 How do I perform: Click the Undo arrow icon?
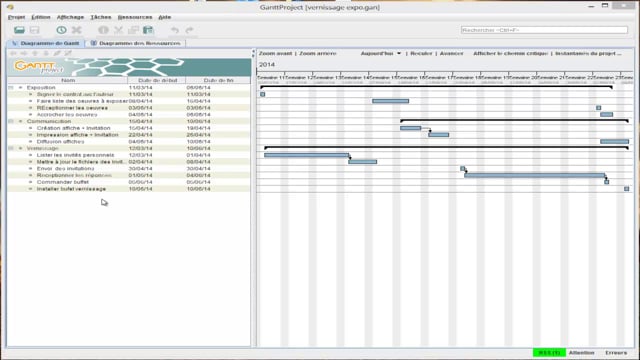click(x=175, y=30)
